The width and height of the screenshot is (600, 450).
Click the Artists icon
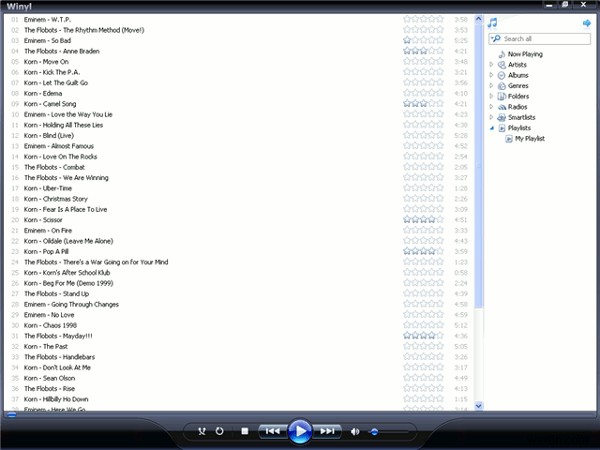(502, 65)
